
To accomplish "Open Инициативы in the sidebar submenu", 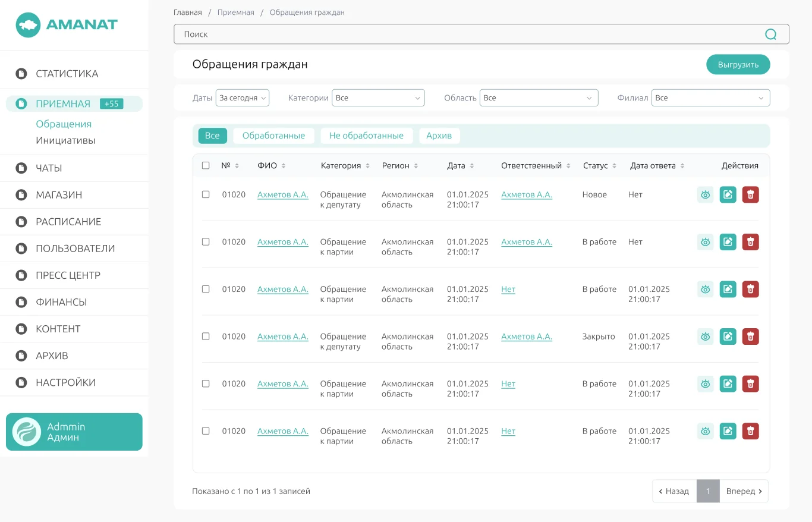I will (65, 141).
